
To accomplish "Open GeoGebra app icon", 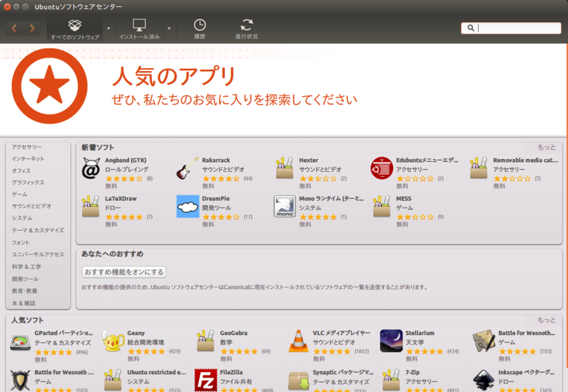I will click(x=206, y=341).
